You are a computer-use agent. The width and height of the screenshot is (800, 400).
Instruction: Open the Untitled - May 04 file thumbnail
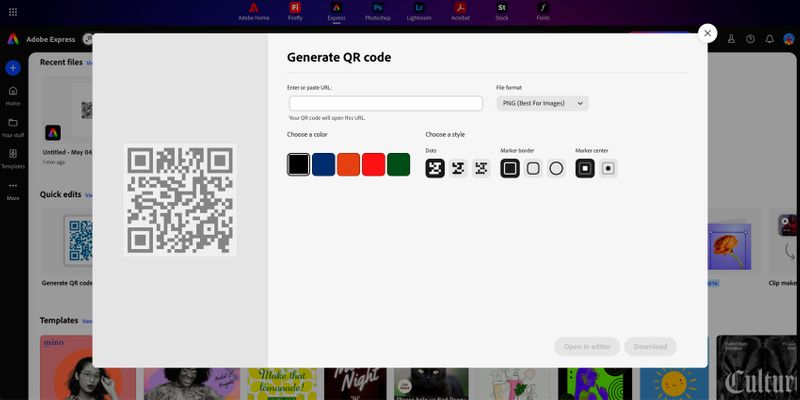(x=67, y=110)
